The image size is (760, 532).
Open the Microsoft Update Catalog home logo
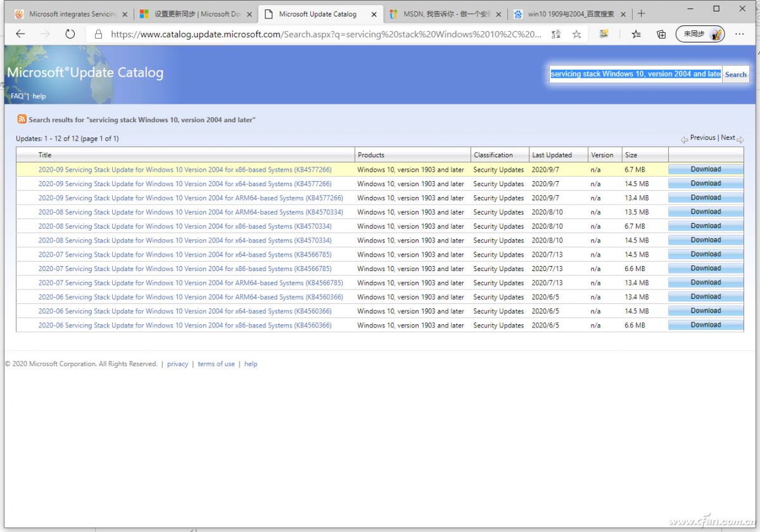coord(85,73)
